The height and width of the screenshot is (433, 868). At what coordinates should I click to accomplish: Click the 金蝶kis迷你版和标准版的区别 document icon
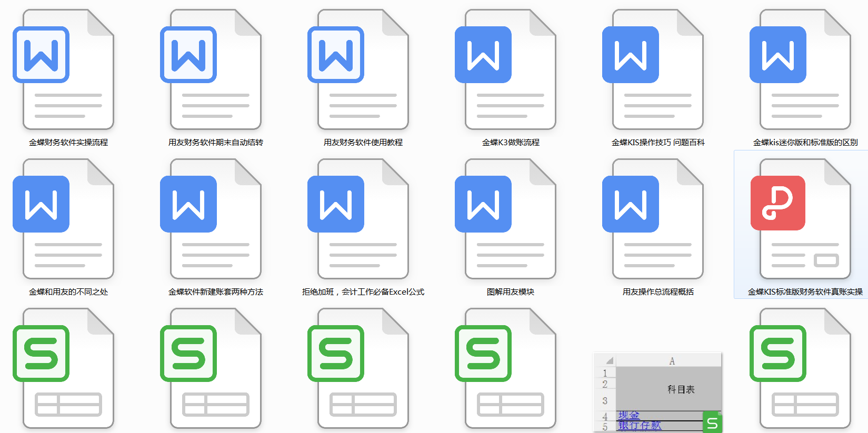801,69
